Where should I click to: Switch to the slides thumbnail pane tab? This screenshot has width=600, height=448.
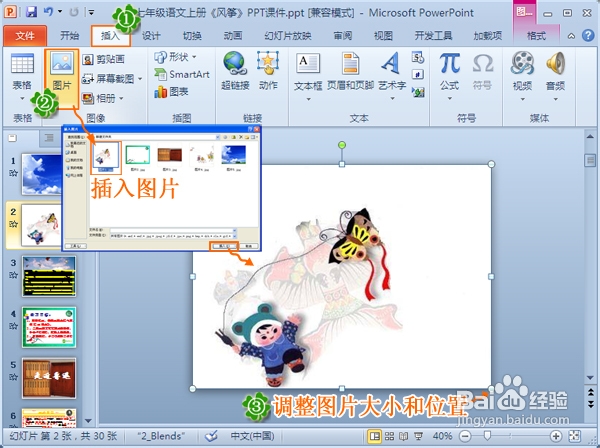pos(13,138)
